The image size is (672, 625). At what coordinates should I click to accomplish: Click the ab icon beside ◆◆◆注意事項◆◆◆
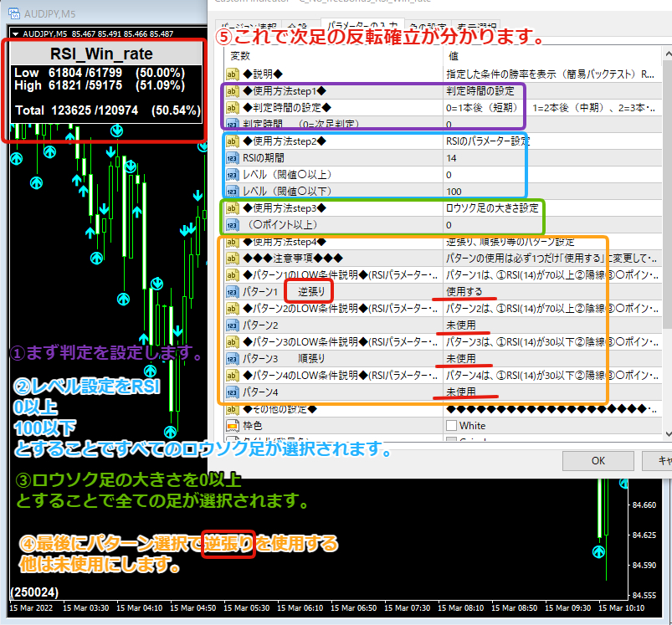(232, 259)
